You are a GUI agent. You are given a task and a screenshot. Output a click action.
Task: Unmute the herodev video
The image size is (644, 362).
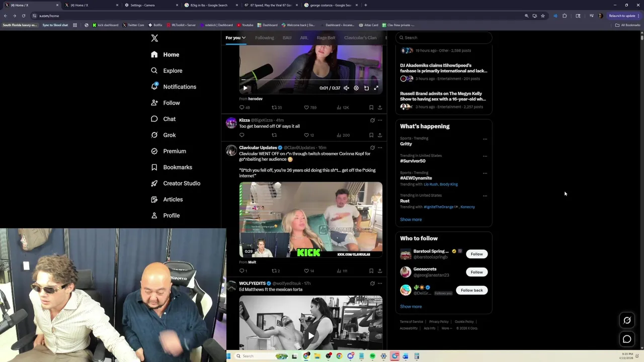click(346, 88)
